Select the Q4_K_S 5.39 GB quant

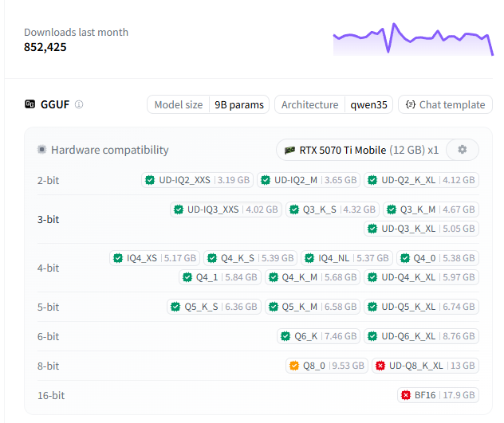(250, 258)
